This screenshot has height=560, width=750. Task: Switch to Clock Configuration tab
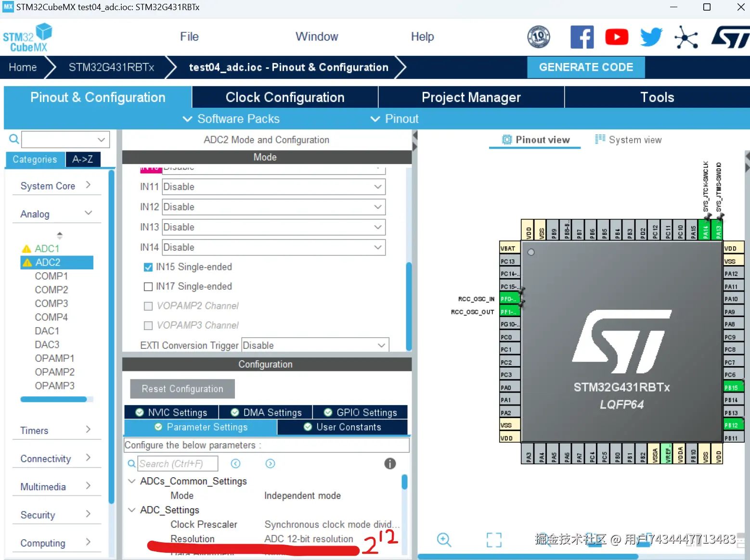(x=285, y=97)
